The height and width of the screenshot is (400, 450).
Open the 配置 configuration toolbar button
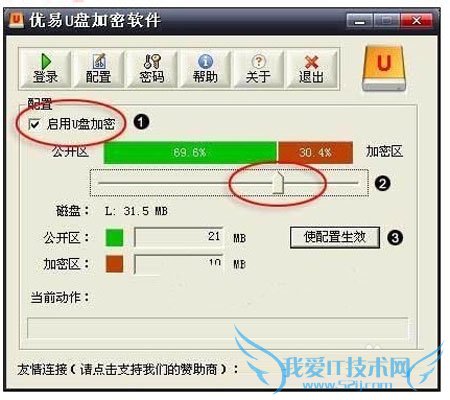(98, 69)
